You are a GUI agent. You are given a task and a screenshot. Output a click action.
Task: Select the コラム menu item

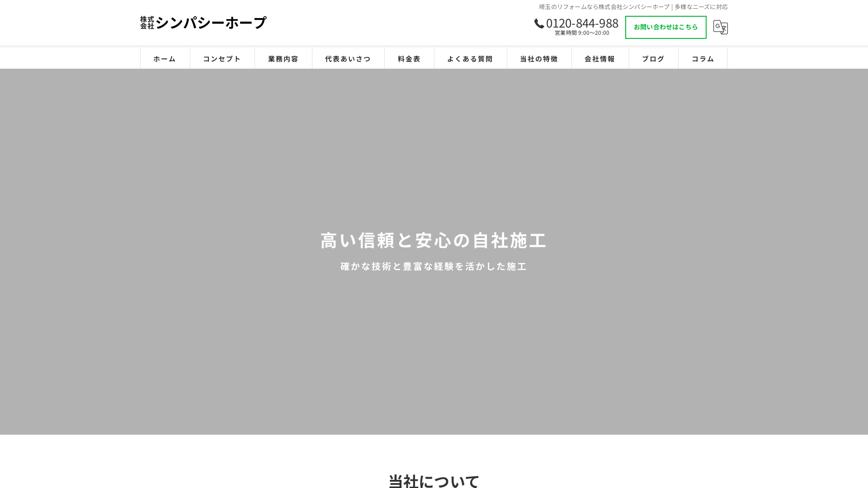(703, 59)
